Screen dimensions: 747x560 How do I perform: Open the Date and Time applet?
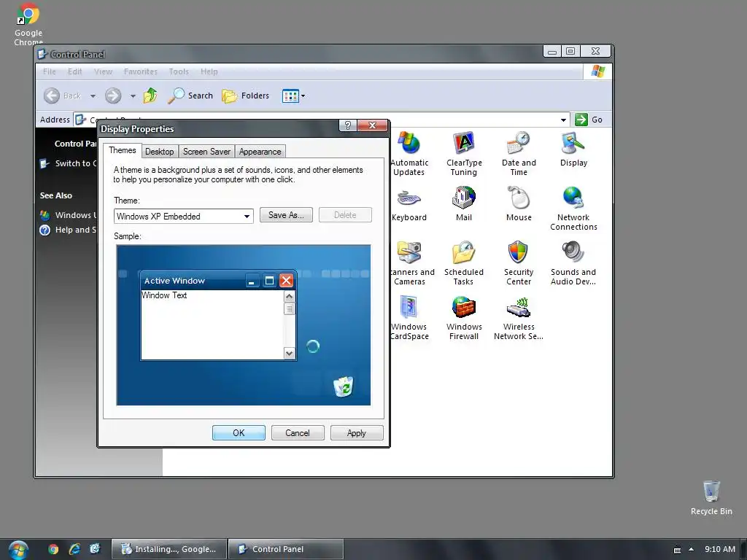(519, 153)
